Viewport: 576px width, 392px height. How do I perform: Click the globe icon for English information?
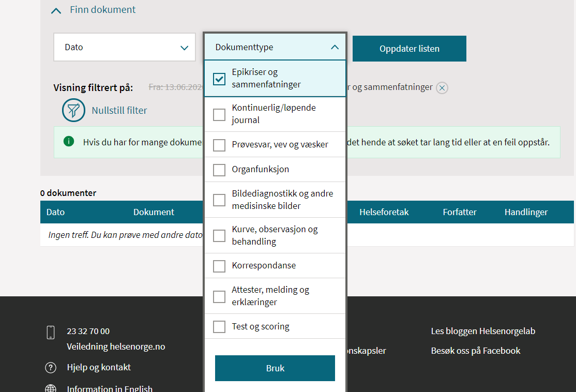pyautogui.click(x=51, y=389)
